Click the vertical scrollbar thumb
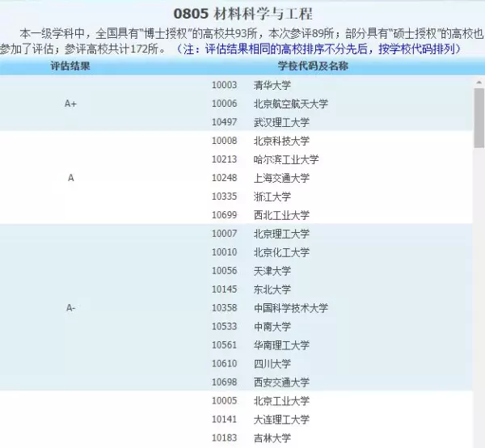The height and width of the screenshot is (448, 485). pyautogui.click(x=479, y=117)
